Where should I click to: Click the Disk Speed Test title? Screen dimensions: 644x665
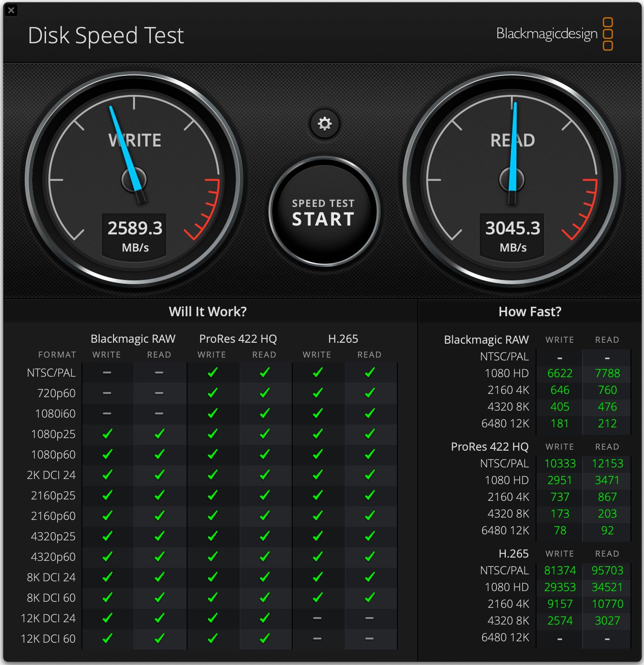pos(106,35)
